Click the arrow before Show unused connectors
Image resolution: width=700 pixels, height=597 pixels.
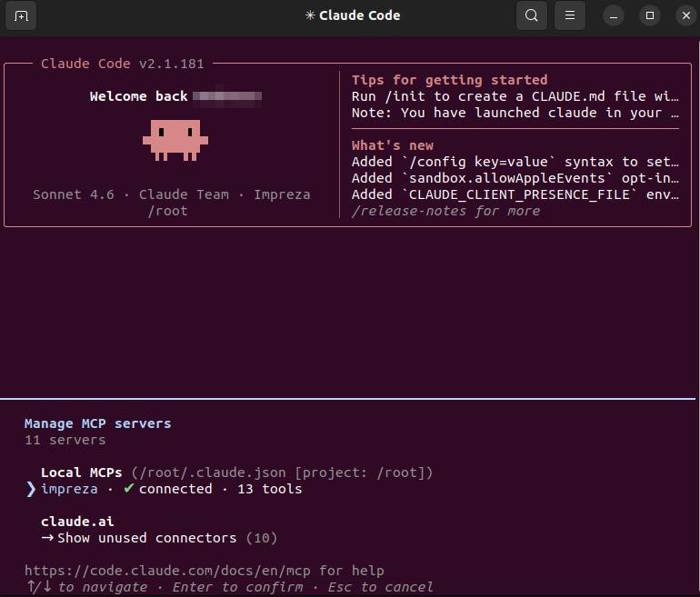[47, 538]
